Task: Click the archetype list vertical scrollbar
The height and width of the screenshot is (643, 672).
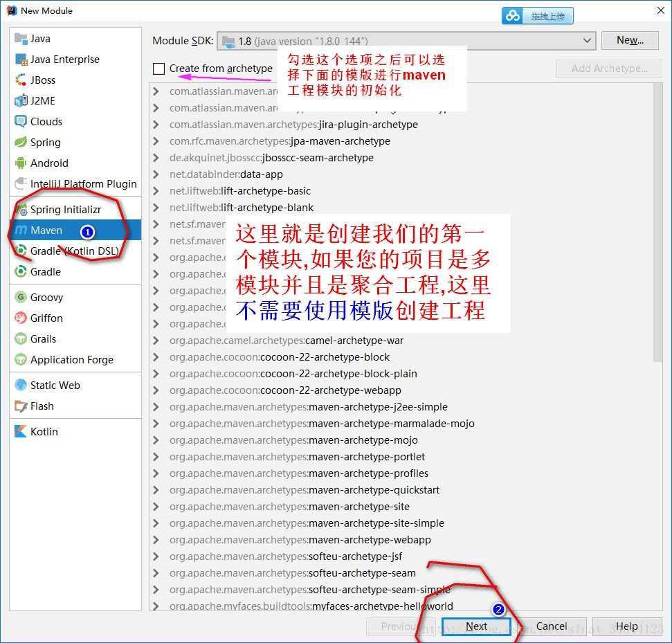Action: 657,222
